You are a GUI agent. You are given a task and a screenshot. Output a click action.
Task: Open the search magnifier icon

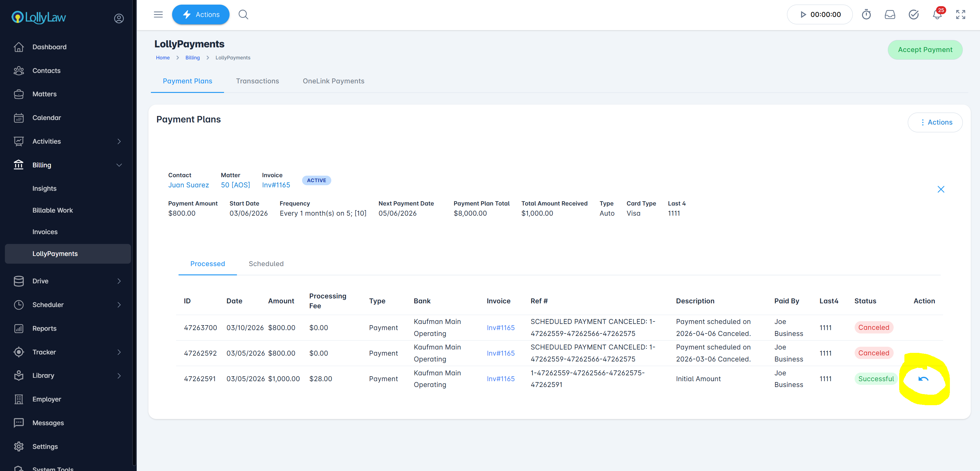243,15
